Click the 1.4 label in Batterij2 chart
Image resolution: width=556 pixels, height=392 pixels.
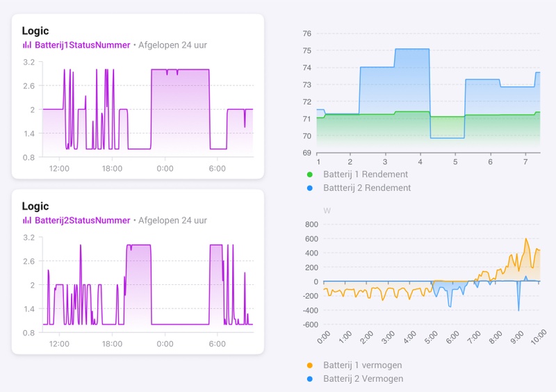29,309
